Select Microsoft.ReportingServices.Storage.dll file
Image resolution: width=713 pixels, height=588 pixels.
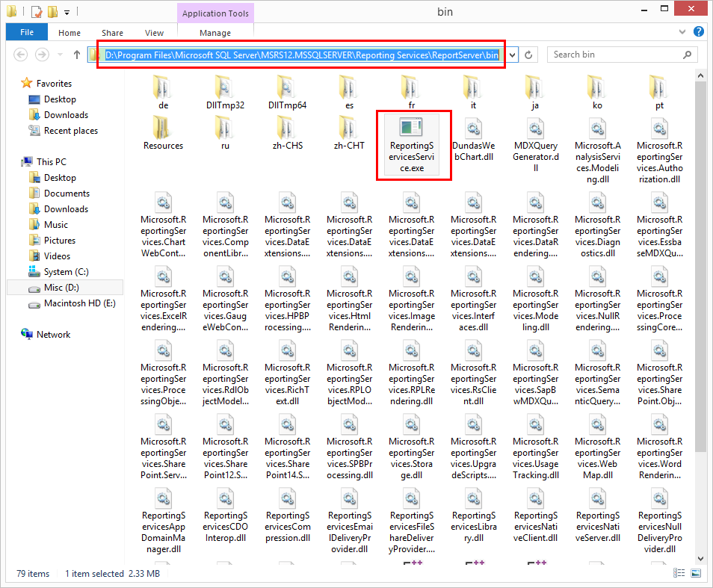pyautogui.click(x=412, y=447)
